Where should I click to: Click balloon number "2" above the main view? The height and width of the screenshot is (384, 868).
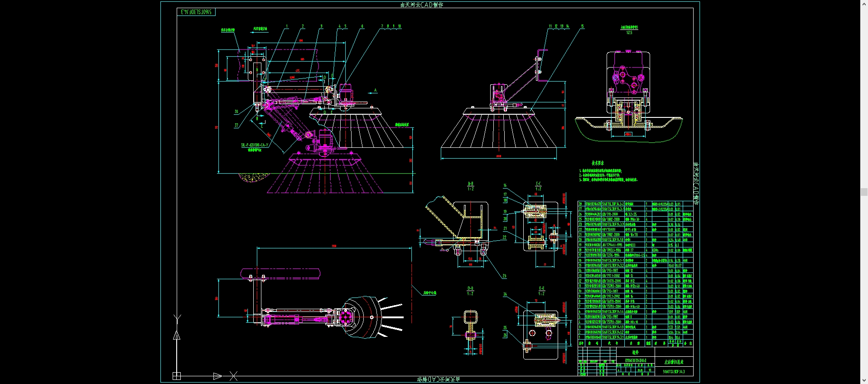click(303, 26)
